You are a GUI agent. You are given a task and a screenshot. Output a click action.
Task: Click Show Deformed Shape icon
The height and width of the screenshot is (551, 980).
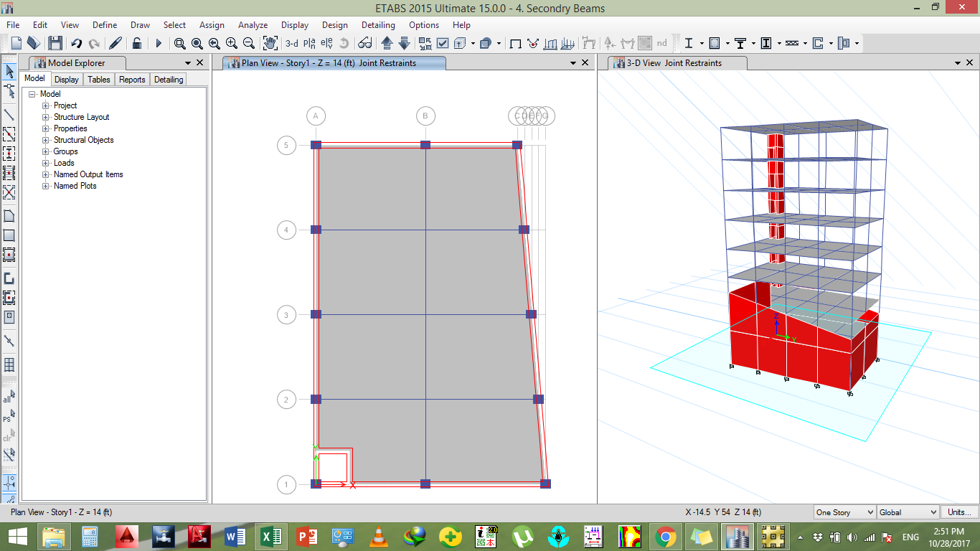click(532, 43)
